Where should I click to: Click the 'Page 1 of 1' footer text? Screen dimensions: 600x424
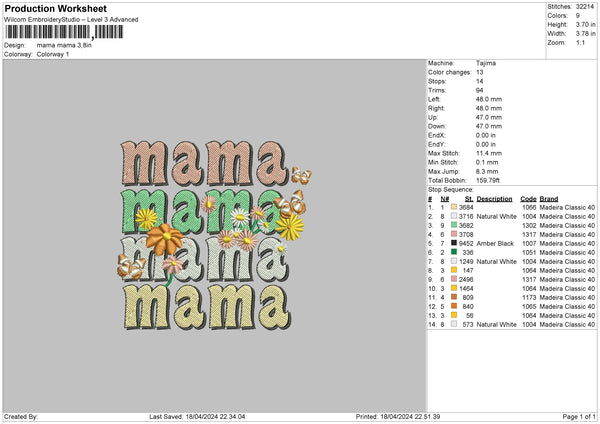click(x=579, y=416)
